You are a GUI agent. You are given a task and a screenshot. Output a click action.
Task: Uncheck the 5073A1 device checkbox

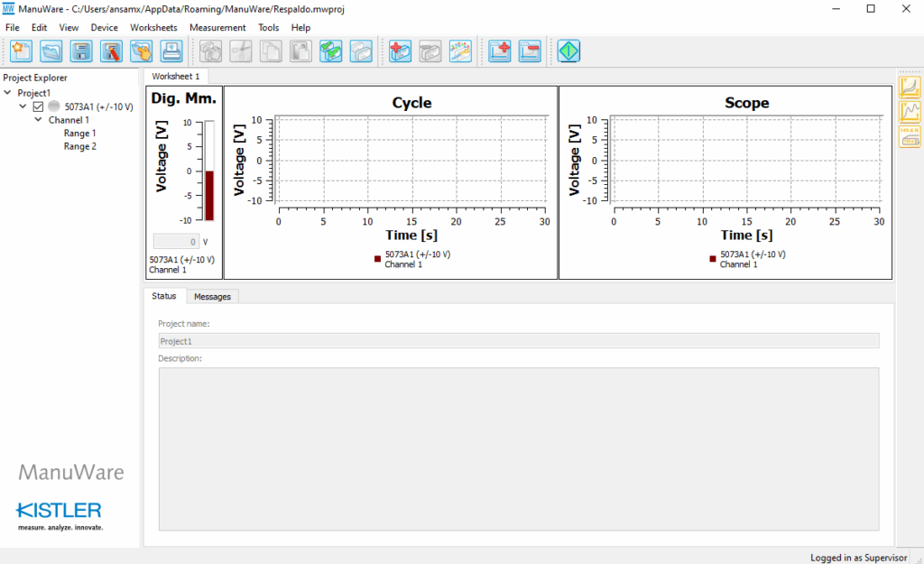click(x=38, y=106)
